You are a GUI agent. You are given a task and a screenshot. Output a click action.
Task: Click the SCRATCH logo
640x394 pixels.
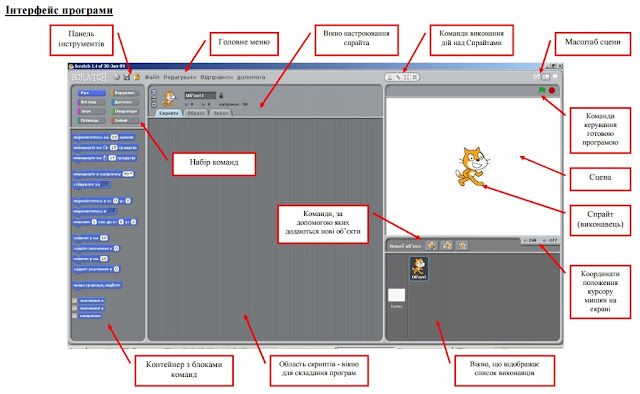coord(89,77)
